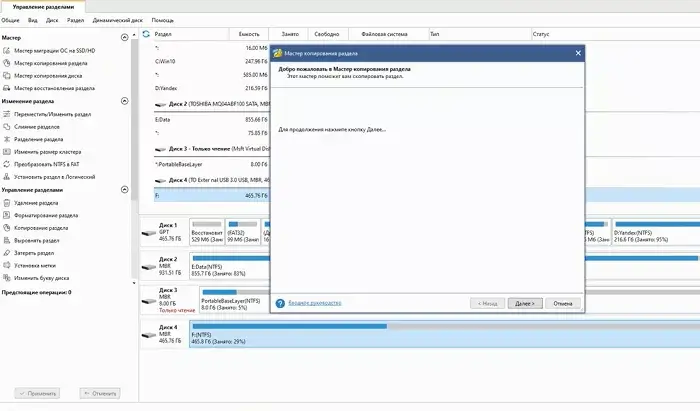This screenshot has height=411, width=700.
Task: Open Мастер восстановления раздела icon in sidebar
Action: [x=7, y=88]
